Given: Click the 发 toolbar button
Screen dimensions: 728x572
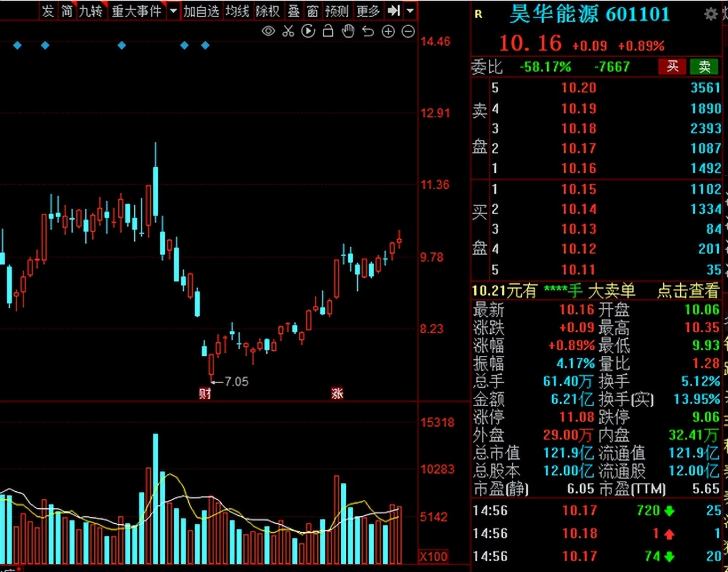Looking at the screenshot, I should coord(48,11).
